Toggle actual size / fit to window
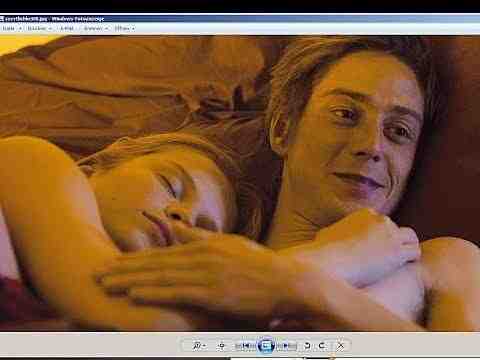This screenshot has height=360, width=480. coord(221,346)
